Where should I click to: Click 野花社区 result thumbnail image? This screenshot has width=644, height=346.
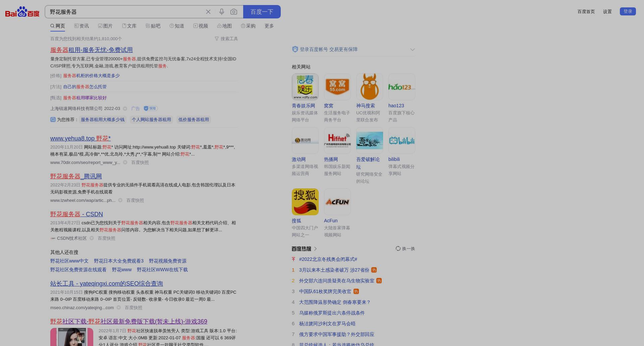[72, 337]
